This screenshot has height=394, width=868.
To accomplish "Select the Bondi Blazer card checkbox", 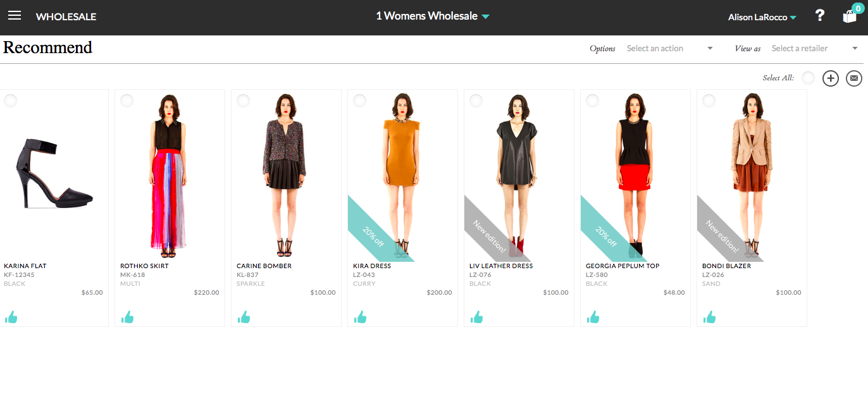I will (x=709, y=101).
